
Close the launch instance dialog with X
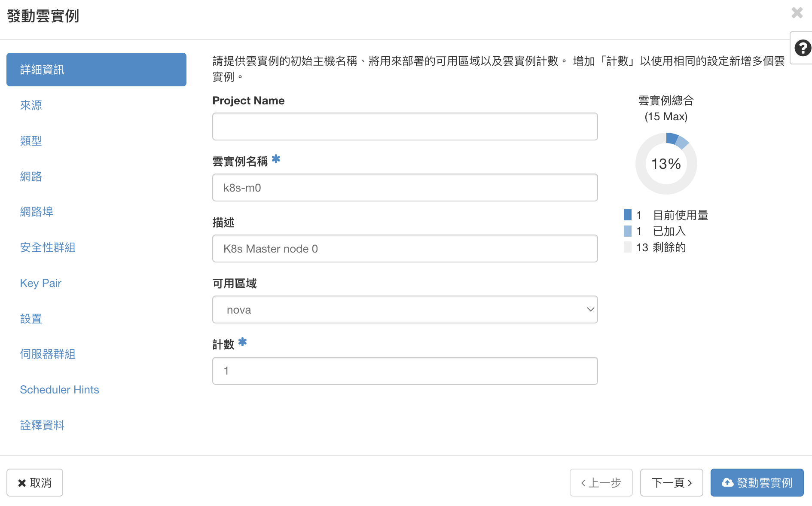(797, 13)
